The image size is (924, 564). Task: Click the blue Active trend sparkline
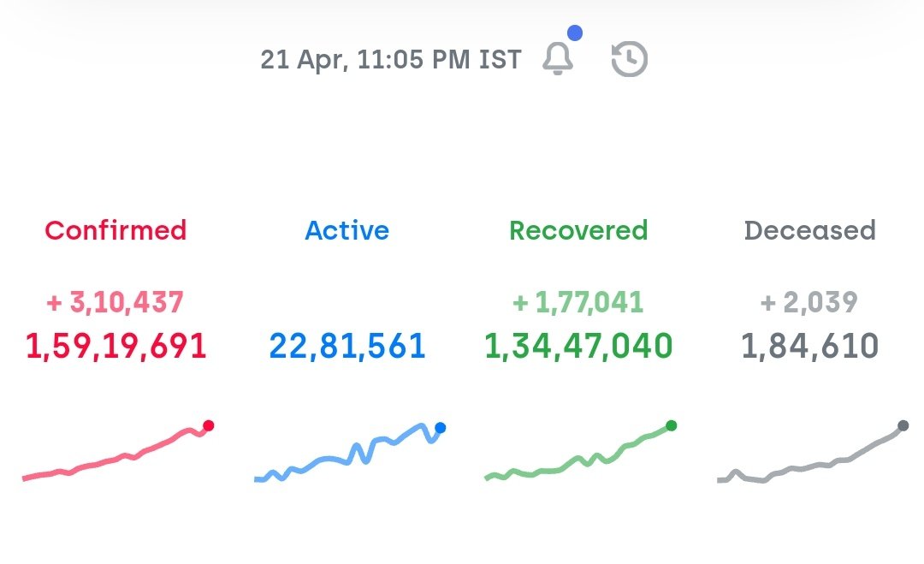(x=346, y=452)
